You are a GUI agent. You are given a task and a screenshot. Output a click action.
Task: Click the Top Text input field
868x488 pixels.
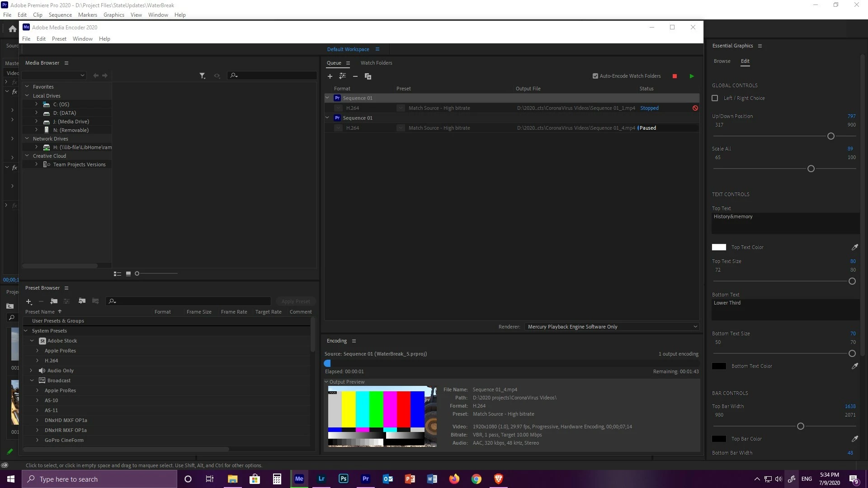click(785, 223)
